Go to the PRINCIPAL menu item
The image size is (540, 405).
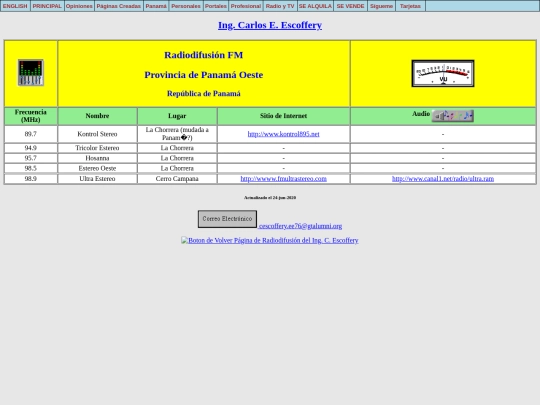pyautogui.click(x=47, y=6)
